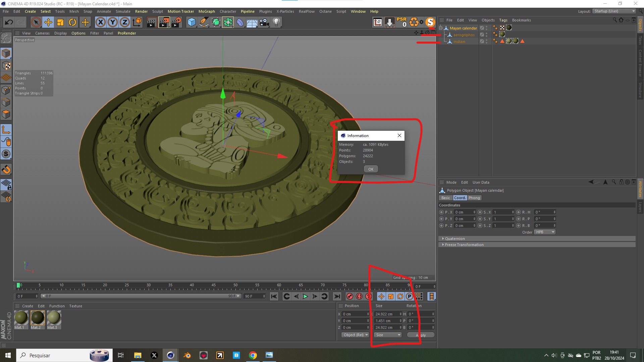
Task: Open the Array modeling objects
Action: (x=228, y=22)
